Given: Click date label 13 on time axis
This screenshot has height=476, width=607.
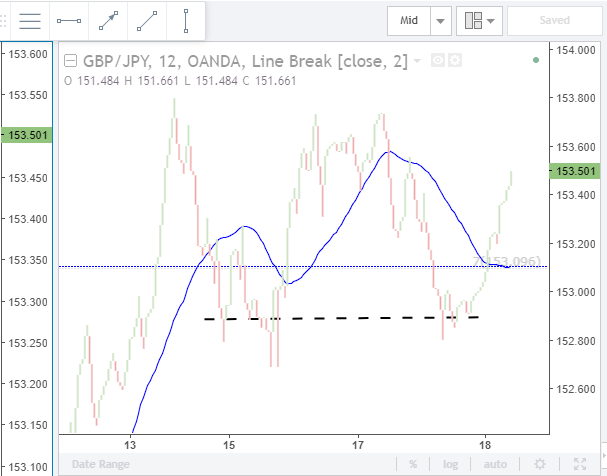Looking at the screenshot, I should tap(130, 445).
